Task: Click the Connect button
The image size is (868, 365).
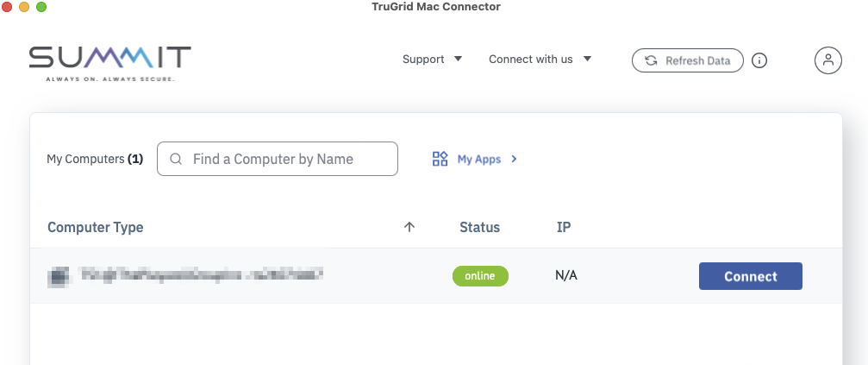Action: tap(751, 276)
